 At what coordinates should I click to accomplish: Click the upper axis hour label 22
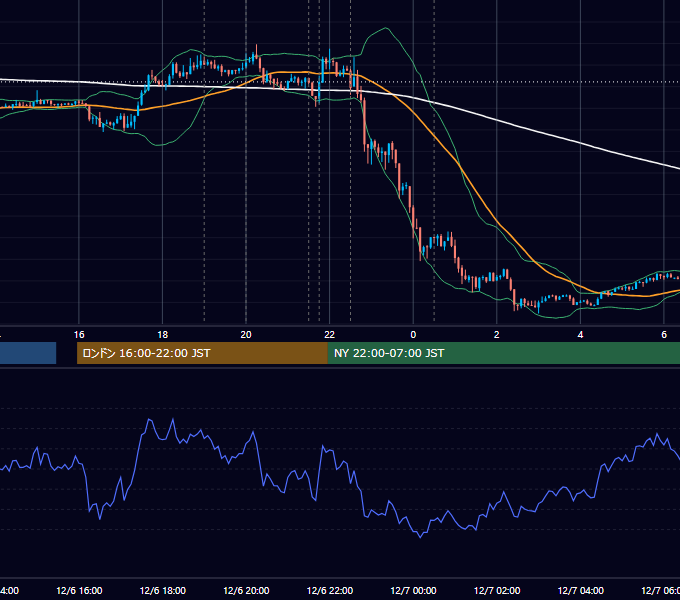(x=330, y=335)
